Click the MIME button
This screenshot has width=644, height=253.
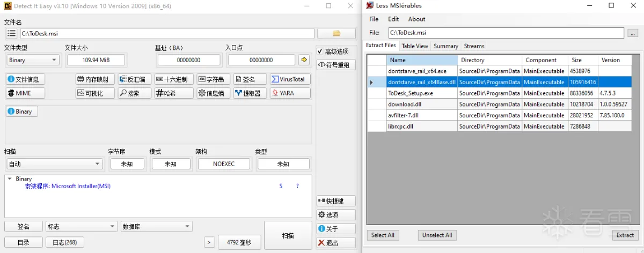pos(26,93)
